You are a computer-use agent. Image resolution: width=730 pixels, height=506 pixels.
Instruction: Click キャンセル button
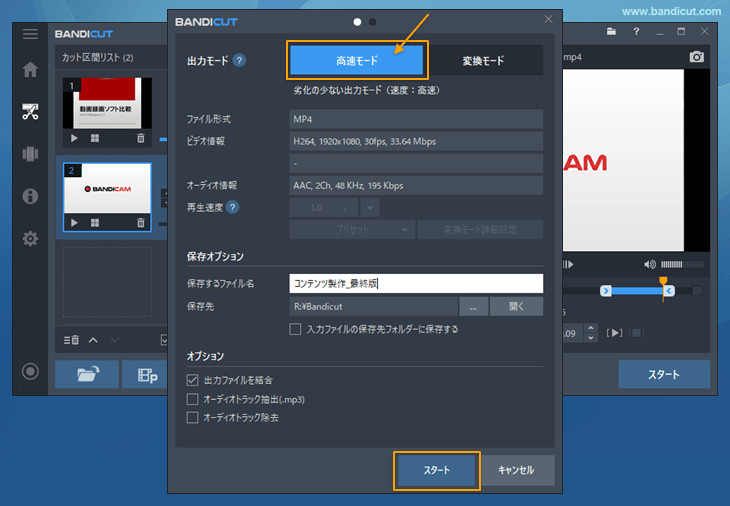coord(516,470)
